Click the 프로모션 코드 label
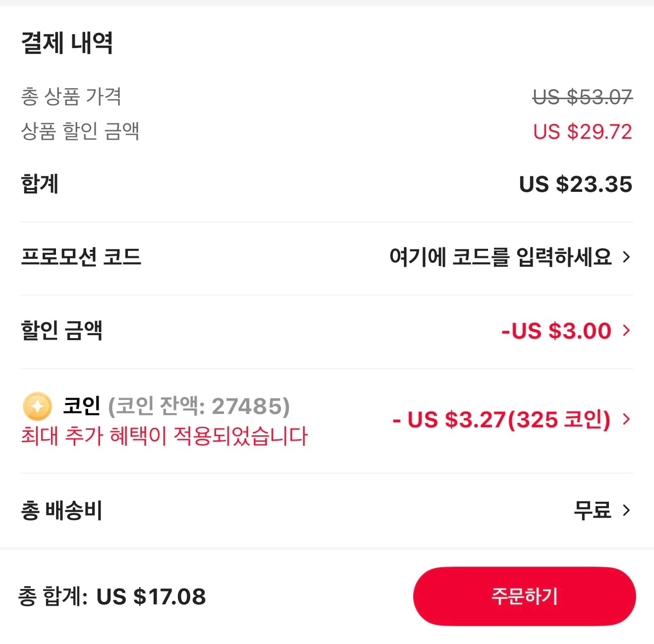 [x=82, y=256]
